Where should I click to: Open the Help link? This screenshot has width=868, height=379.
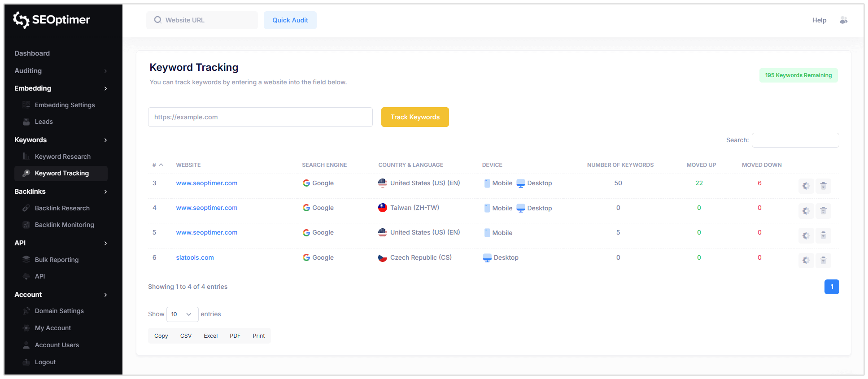pyautogui.click(x=819, y=20)
